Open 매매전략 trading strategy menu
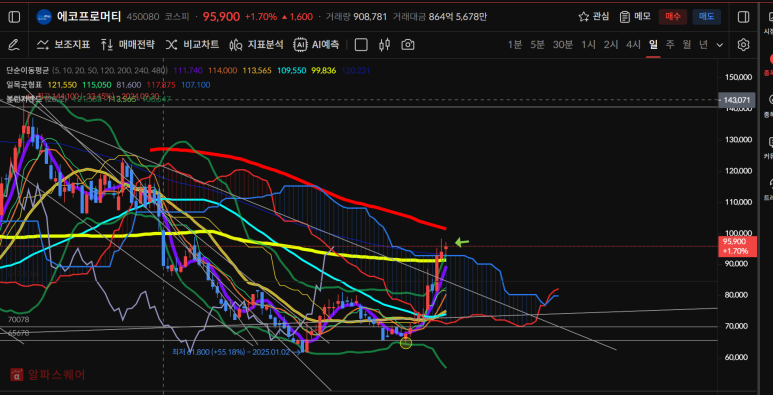This screenshot has height=395, width=773. coord(128,45)
